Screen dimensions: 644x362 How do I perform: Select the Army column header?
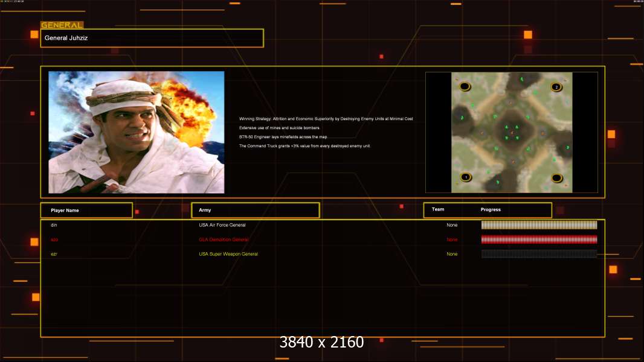click(256, 210)
